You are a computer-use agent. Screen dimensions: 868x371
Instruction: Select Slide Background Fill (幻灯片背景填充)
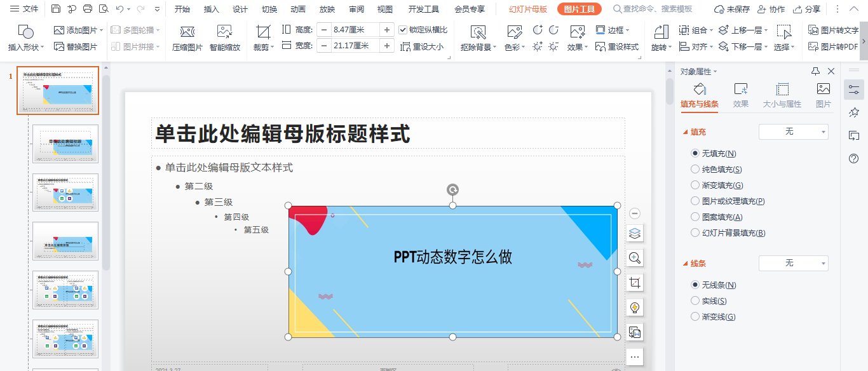695,233
